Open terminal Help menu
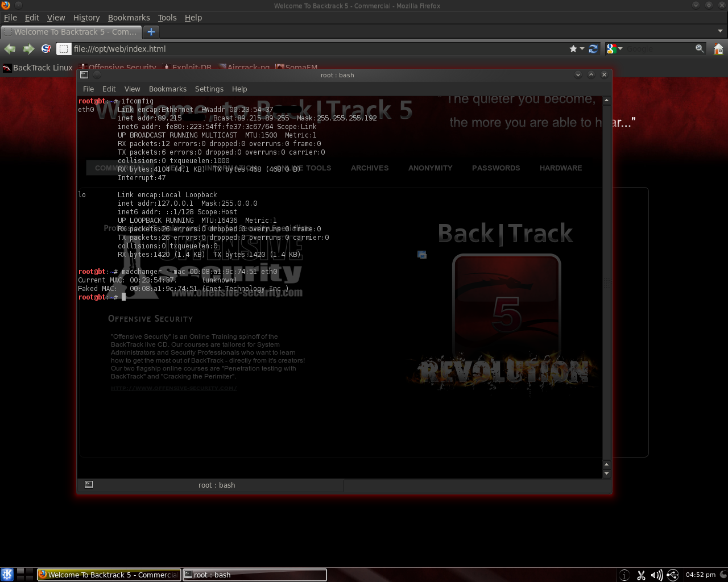This screenshot has height=582, width=728. point(239,89)
